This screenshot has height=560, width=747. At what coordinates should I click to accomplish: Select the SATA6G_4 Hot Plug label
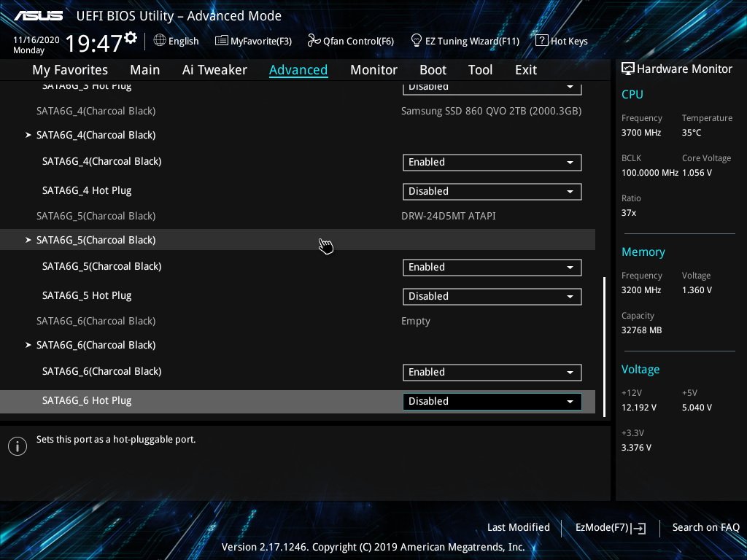click(x=87, y=191)
